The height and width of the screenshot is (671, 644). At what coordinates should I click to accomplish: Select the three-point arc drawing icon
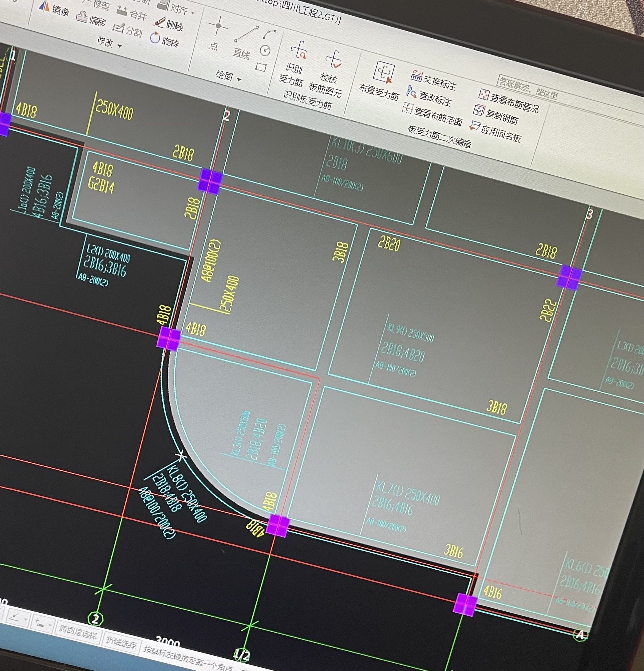pos(270,34)
